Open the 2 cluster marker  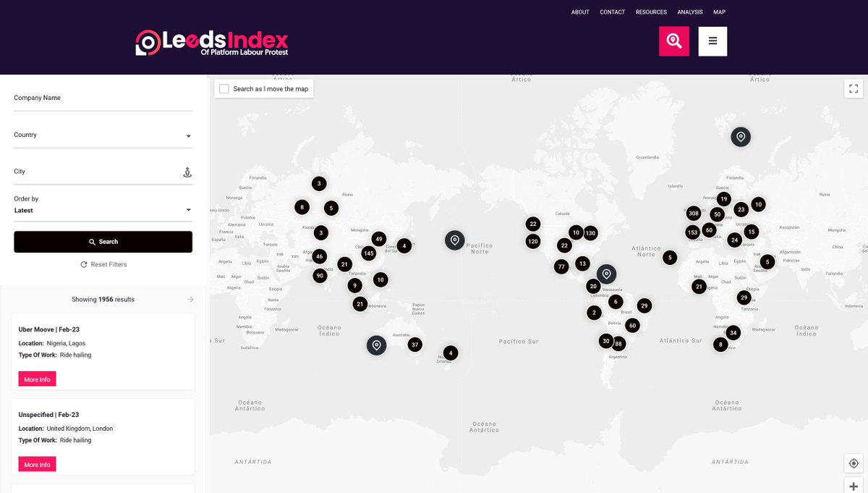[594, 313]
